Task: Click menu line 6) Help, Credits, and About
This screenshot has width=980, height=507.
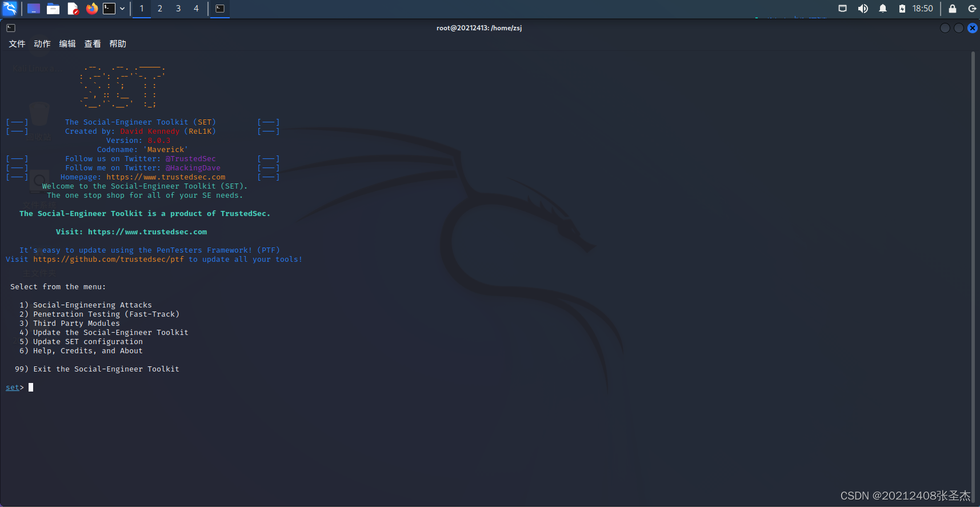Action: point(81,351)
